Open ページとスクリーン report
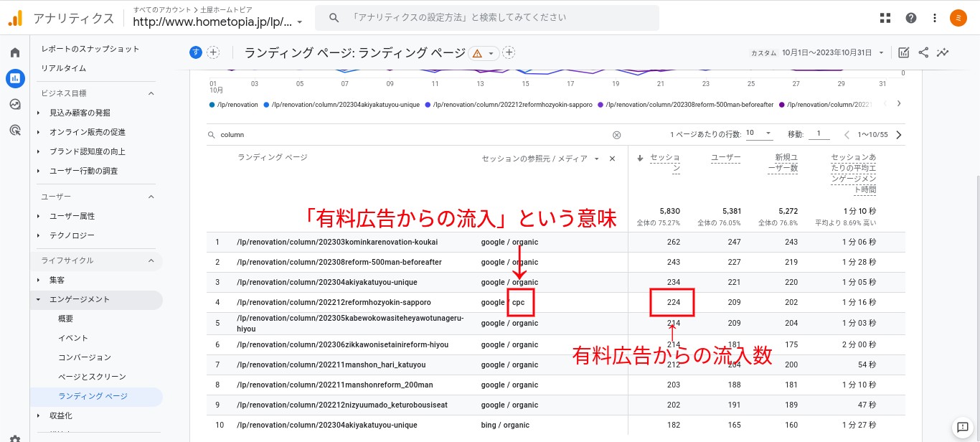This screenshot has width=980, height=442. (x=92, y=377)
